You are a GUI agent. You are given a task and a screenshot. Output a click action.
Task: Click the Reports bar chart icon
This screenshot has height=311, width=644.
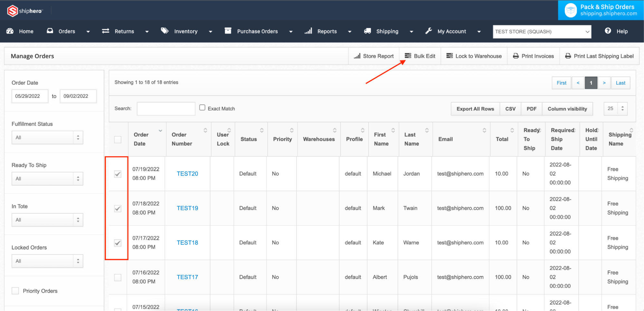pos(308,31)
